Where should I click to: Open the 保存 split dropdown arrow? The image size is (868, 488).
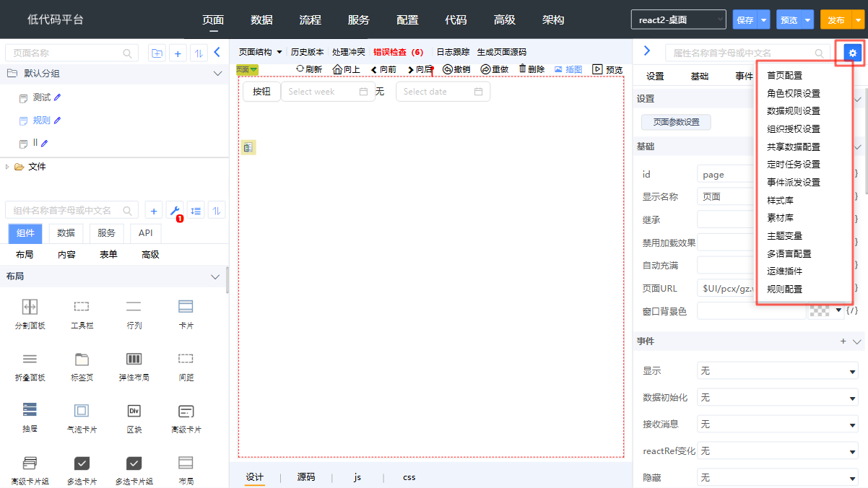coord(764,19)
